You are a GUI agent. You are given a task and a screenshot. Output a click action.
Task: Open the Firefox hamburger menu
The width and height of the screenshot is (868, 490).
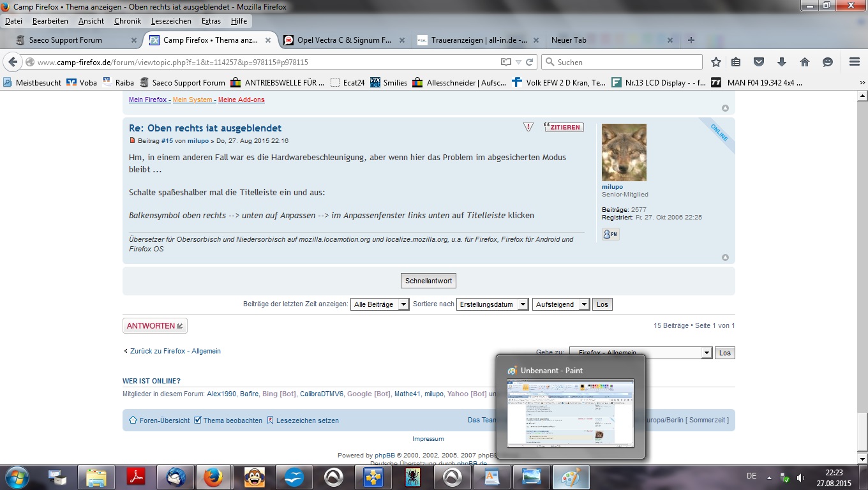[855, 62]
